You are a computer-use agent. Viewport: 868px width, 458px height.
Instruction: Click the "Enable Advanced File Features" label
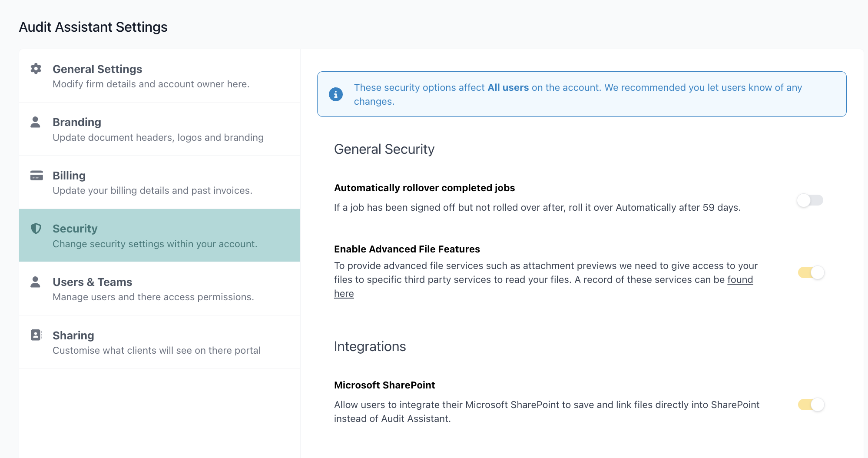click(407, 249)
